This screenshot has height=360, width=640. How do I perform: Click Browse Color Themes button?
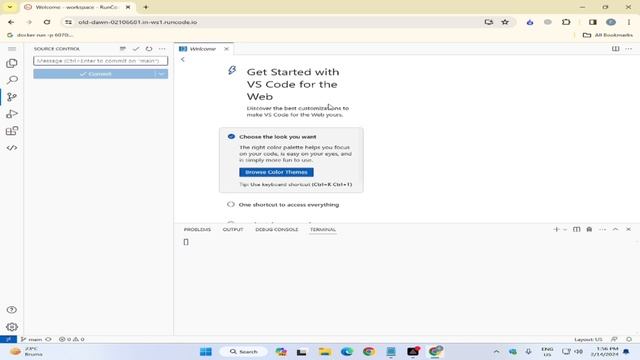(276, 172)
